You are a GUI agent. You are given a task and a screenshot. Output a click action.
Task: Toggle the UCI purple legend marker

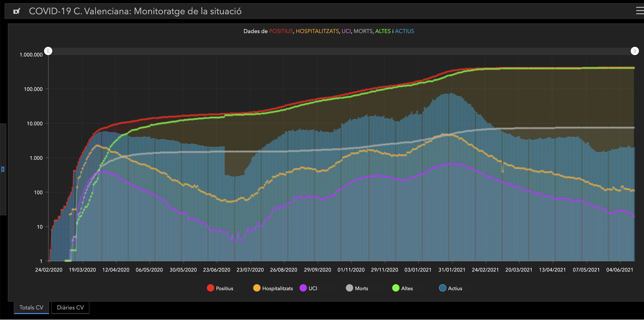coord(303,288)
